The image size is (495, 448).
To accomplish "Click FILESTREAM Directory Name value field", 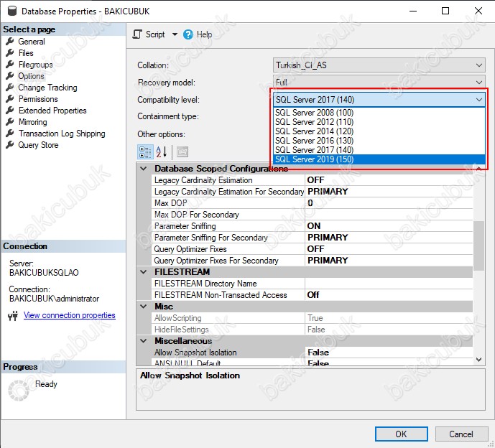I will (x=389, y=284).
